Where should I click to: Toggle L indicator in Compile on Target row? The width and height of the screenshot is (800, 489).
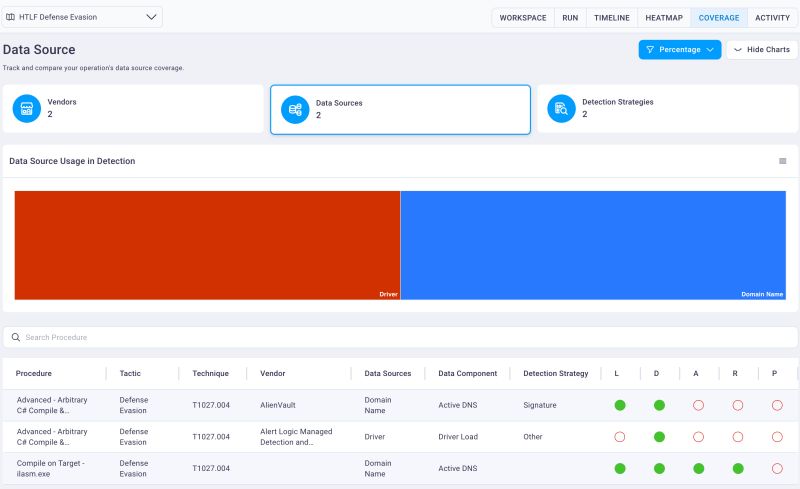coord(620,469)
